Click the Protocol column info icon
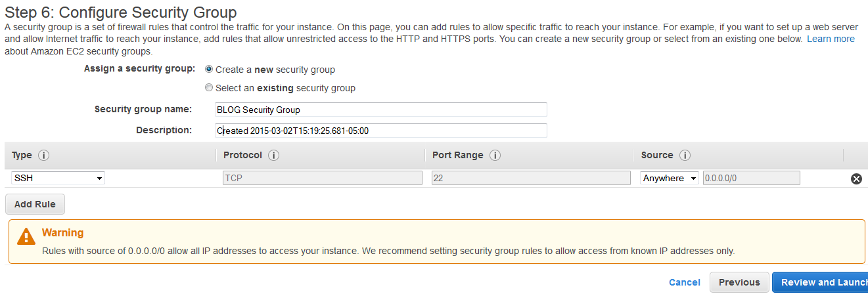This screenshot has height=300, width=868. pyautogui.click(x=274, y=156)
